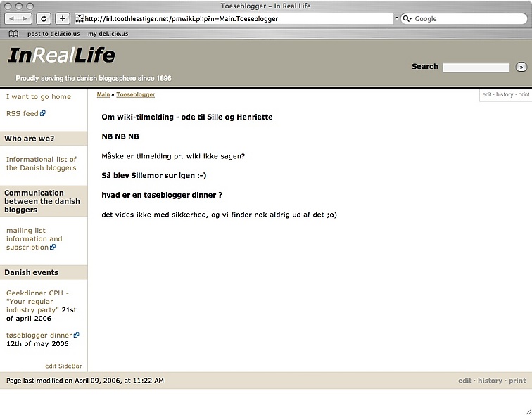Click the site Search text box
Image resolution: width=532 pixels, height=415 pixels.
[x=476, y=68]
